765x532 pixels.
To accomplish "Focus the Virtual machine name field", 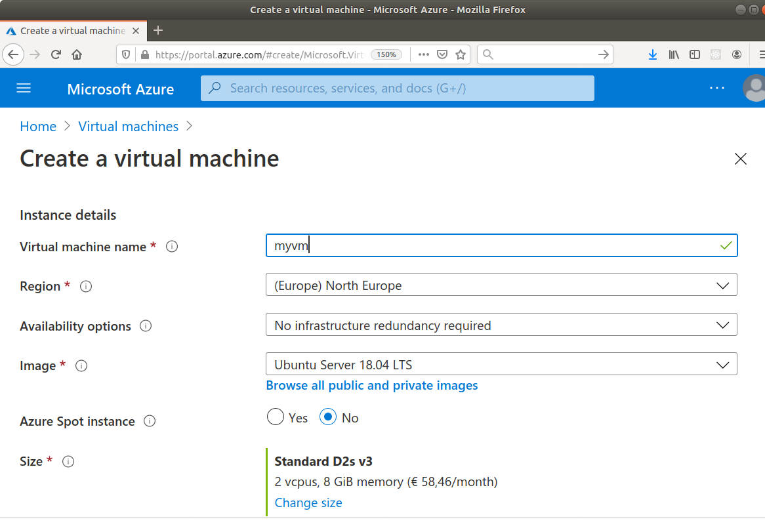I will [x=501, y=245].
